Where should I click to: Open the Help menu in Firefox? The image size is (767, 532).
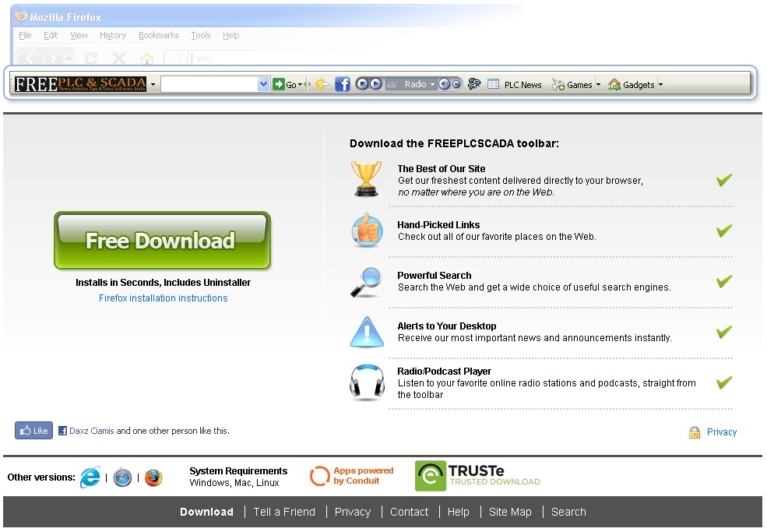(231, 35)
